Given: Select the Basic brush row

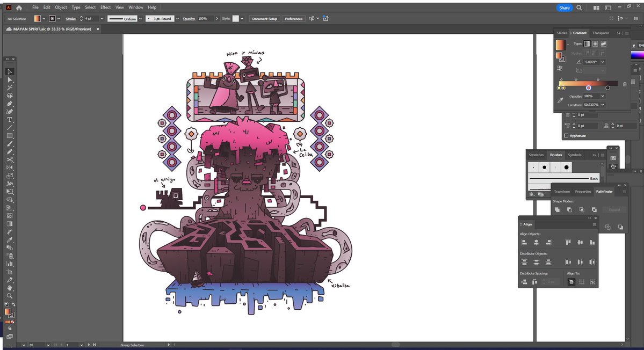Looking at the screenshot, I should [563, 178].
